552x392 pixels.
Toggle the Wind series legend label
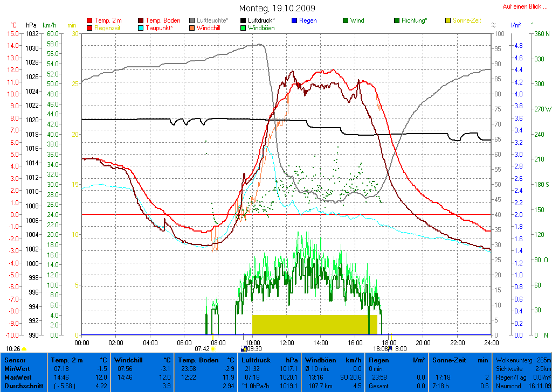tap(357, 20)
